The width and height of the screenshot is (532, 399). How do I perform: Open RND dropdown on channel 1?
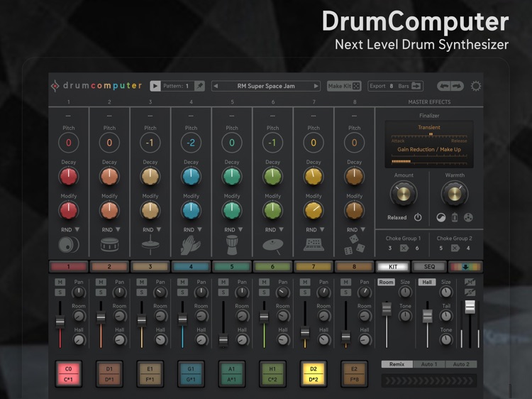click(70, 230)
